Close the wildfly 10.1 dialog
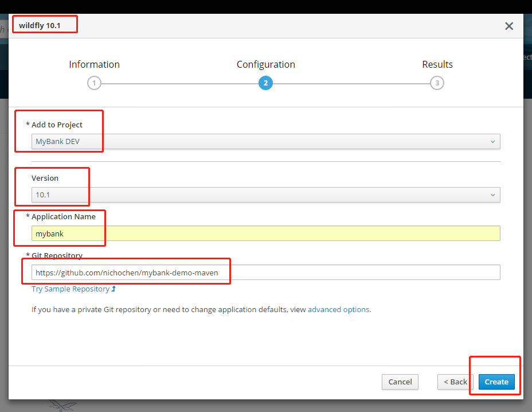 (508, 26)
